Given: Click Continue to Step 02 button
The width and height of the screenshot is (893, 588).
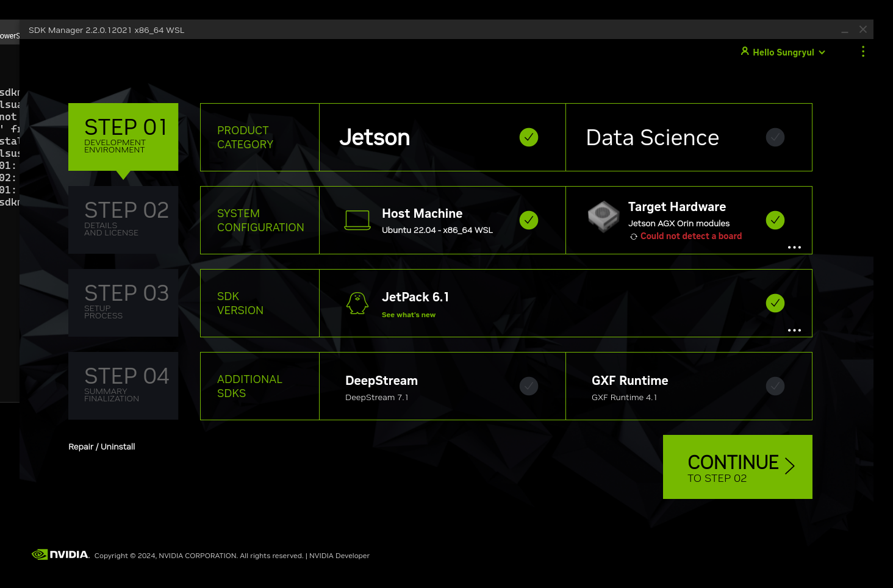Looking at the screenshot, I should [737, 467].
